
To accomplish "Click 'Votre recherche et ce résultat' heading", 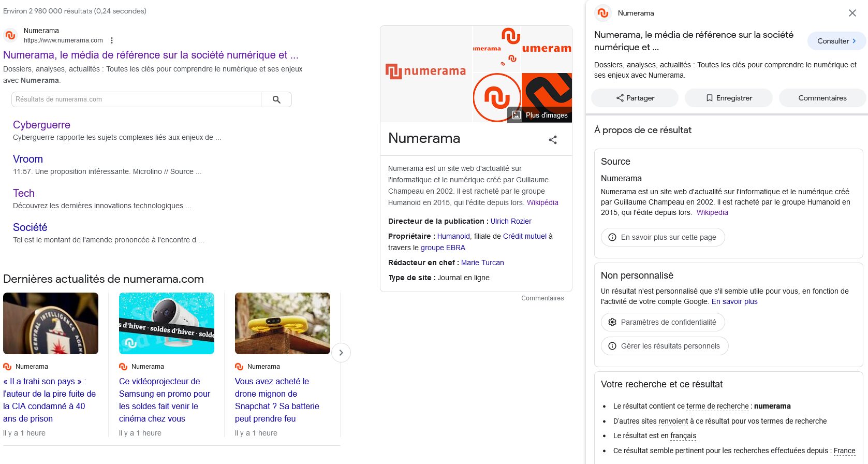I will 661,384.
